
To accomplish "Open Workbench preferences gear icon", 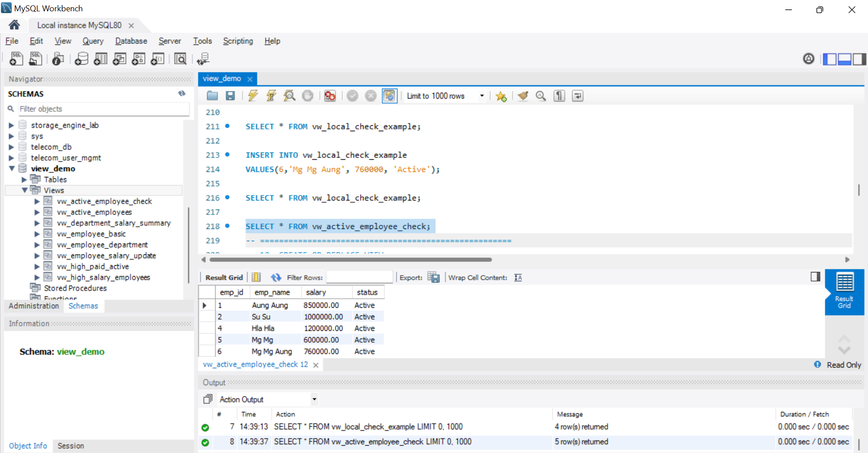I will [x=809, y=58].
